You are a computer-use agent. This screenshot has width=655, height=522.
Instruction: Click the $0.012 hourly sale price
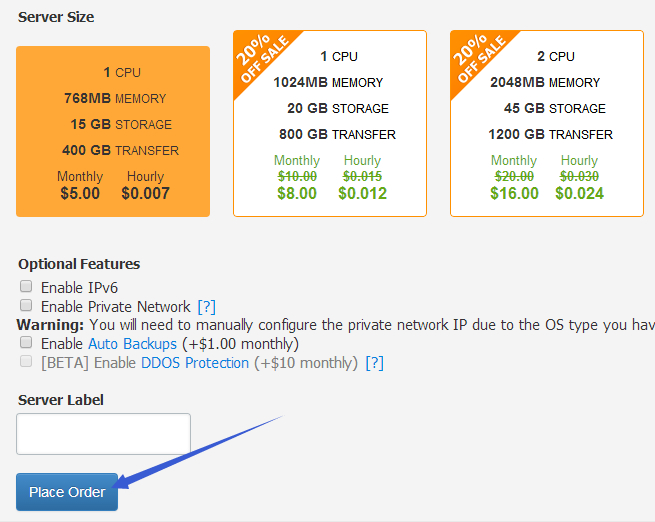pos(362,193)
